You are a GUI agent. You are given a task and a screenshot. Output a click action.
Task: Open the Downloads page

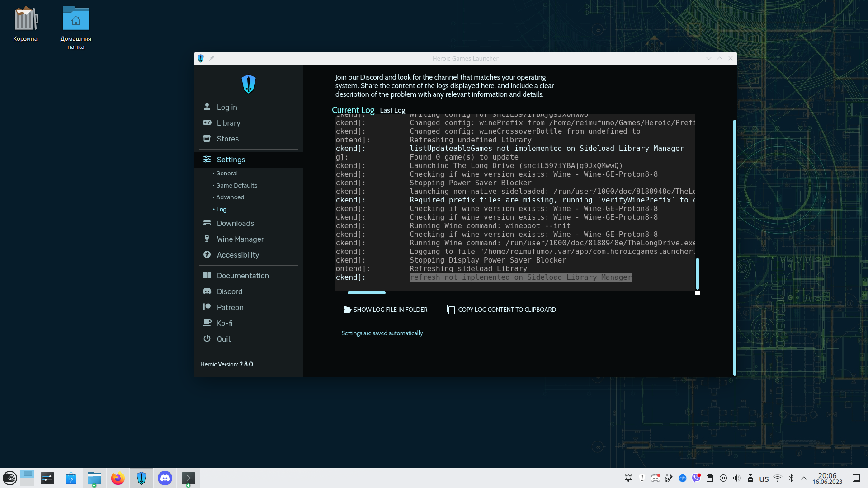click(235, 223)
